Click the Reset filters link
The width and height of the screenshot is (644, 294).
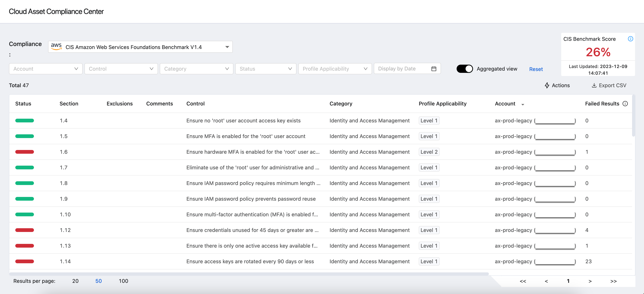536,69
